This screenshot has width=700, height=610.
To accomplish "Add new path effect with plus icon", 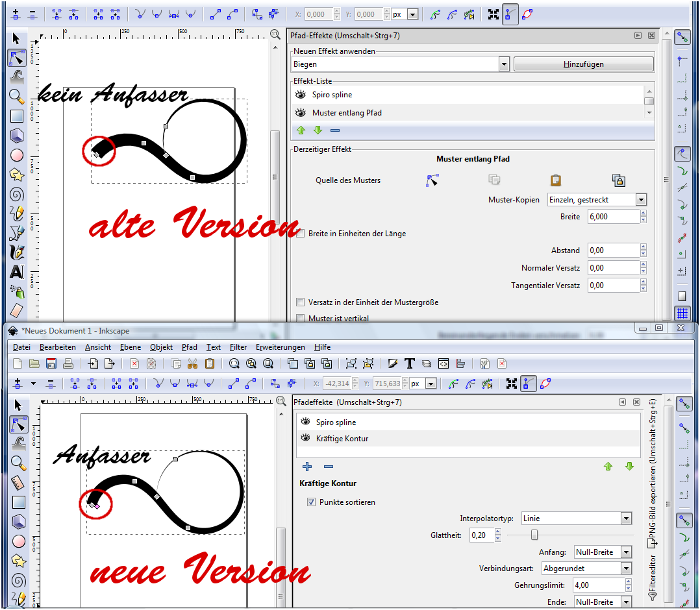I will (x=307, y=467).
